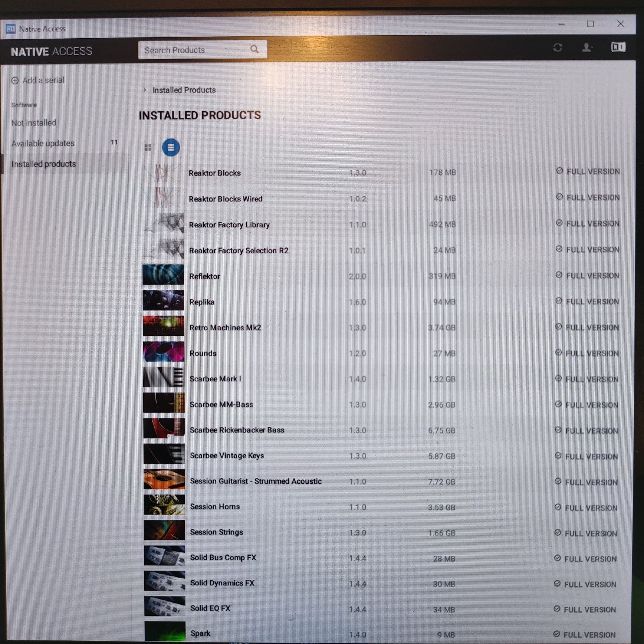Click the Solid Bus Comp FX thumbnail
Viewport: 644px width, 644px height.
[x=164, y=555]
